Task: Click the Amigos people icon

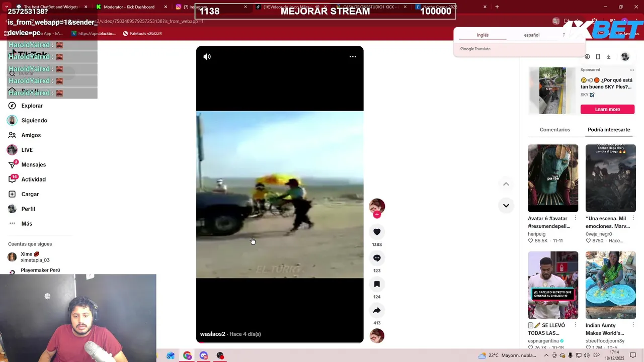Action: pos(12,135)
